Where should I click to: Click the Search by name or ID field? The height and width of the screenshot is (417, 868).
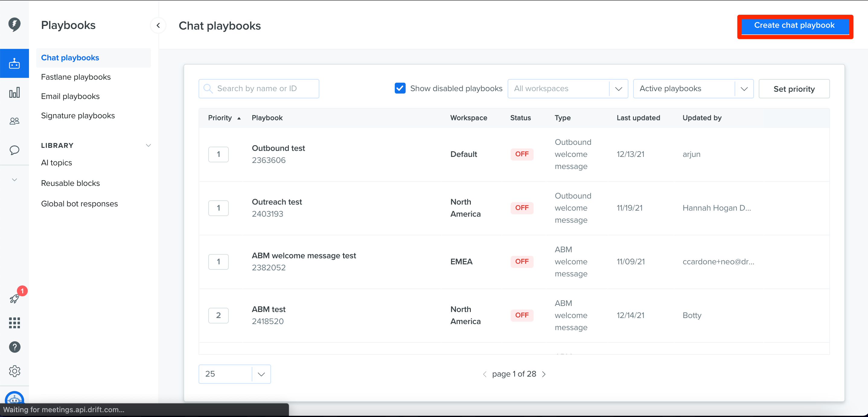(258, 89)
